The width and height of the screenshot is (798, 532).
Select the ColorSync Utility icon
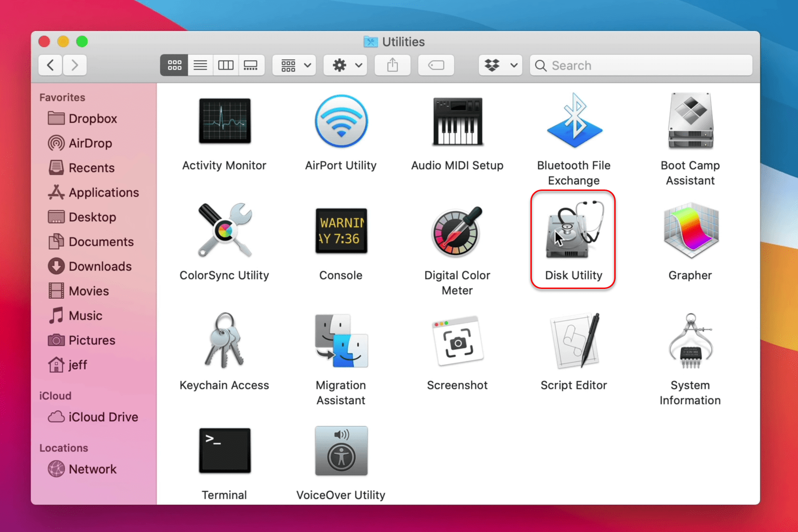224,231
